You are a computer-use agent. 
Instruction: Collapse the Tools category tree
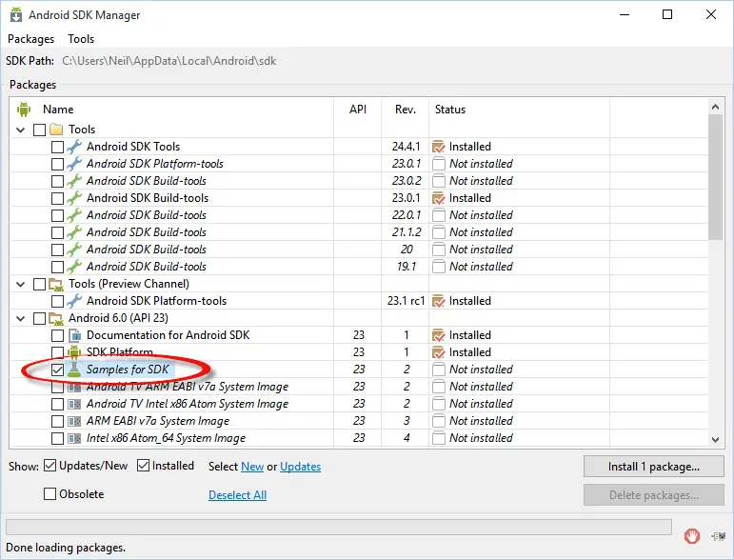point(22,130)
